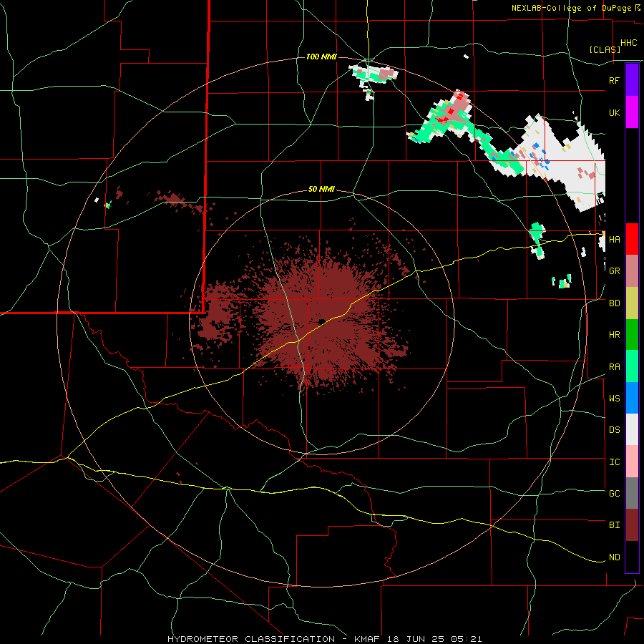Click the ND black legend swatch
This screenshot has height=644, width=644.
coord(632,557)
